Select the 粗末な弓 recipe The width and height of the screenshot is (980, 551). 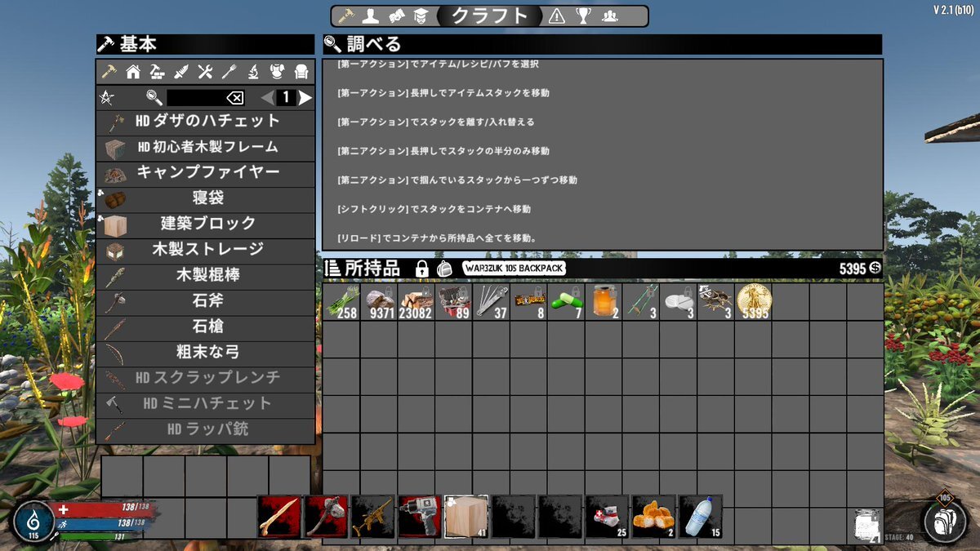[x=205, y=353]
